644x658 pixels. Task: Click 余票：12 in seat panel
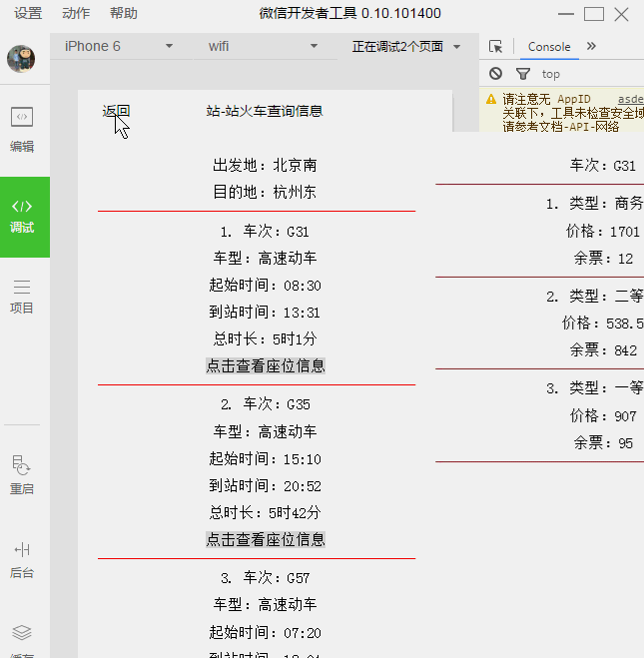[603, 258]
